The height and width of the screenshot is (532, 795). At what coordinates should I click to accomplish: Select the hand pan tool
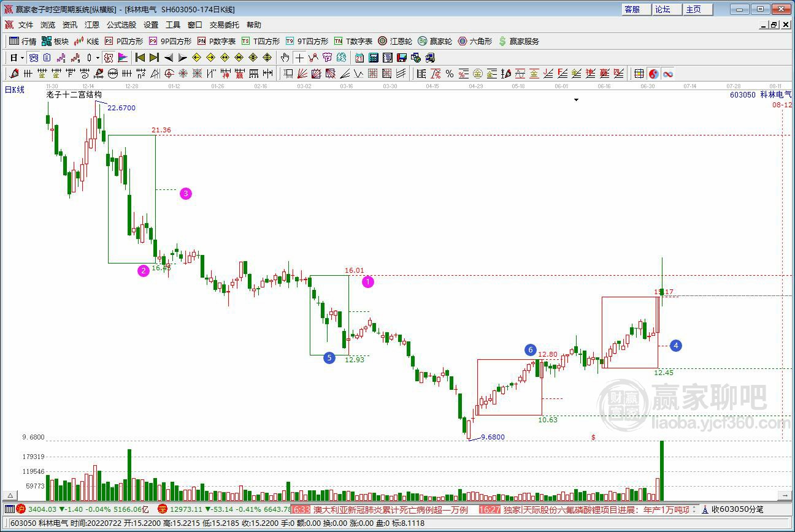(x=285, y=58)
